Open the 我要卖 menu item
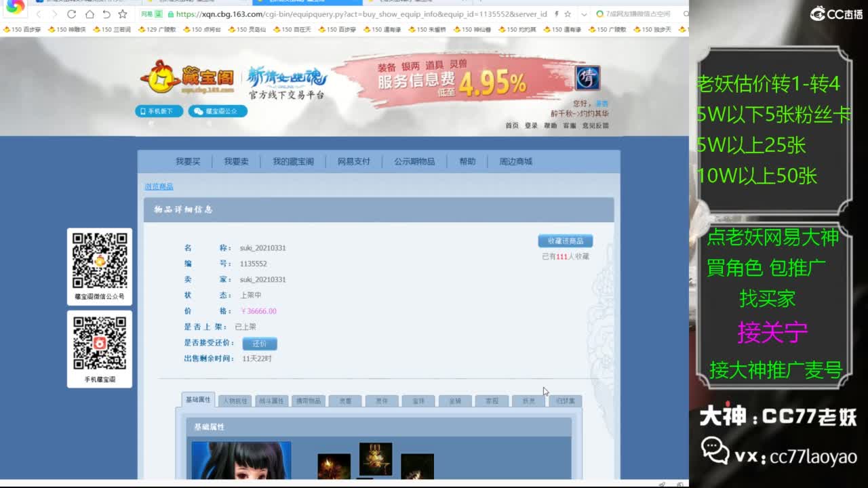The image size is (868, 488). (x=236, y=161)
